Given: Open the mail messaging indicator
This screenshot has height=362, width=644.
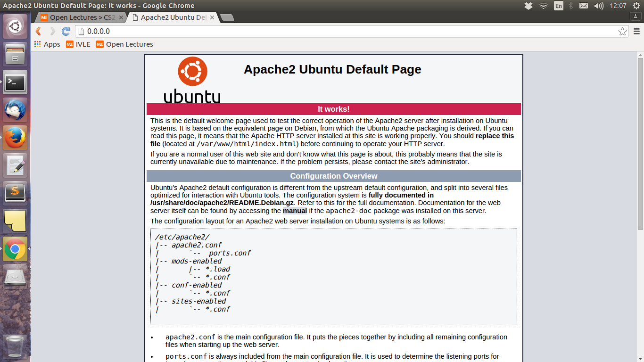Looking at the screenshot, I should (x=584, y=6).
